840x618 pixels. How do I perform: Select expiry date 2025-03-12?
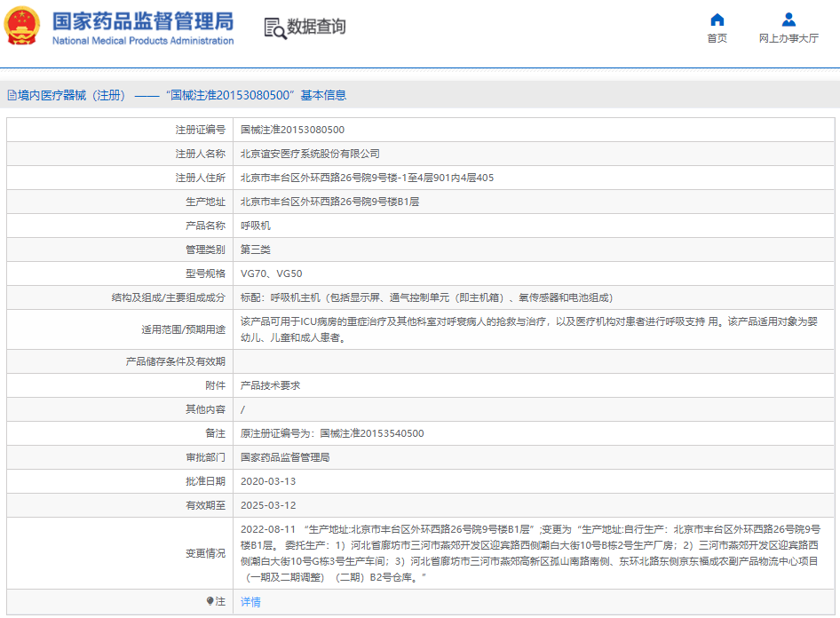click(x=268, y=505)
